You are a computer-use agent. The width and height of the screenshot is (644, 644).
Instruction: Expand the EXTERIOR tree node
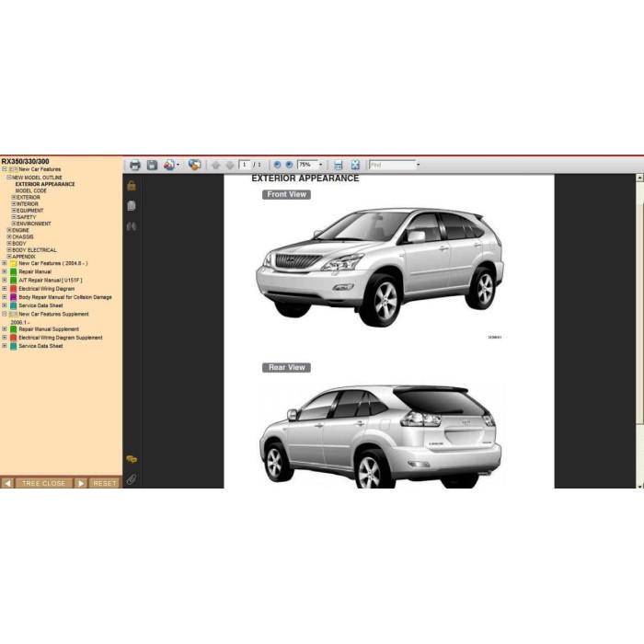14,197
